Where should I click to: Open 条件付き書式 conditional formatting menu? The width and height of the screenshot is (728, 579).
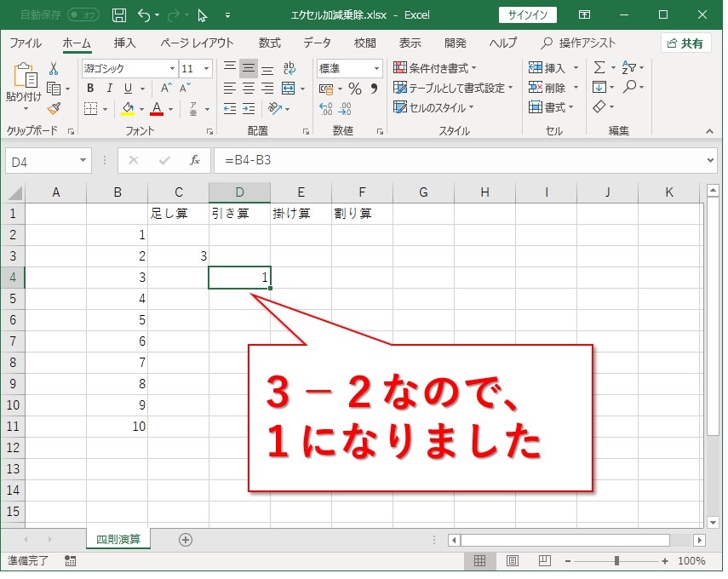tap(434, 68)
